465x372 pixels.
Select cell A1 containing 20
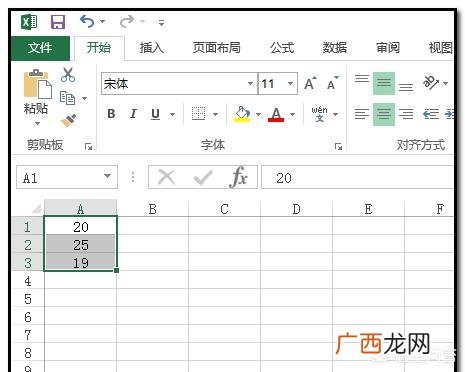click(x=80, y=227)
